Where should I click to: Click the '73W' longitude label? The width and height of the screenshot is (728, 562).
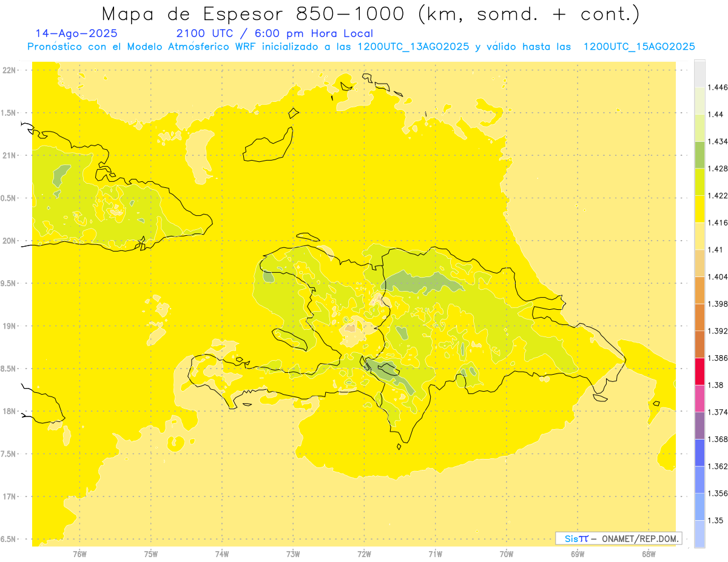(293, 554)
